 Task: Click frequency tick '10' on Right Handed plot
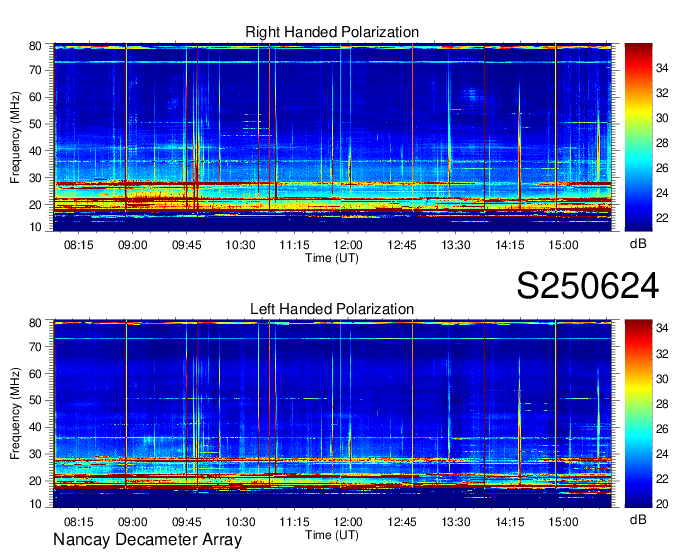point(36,227)
